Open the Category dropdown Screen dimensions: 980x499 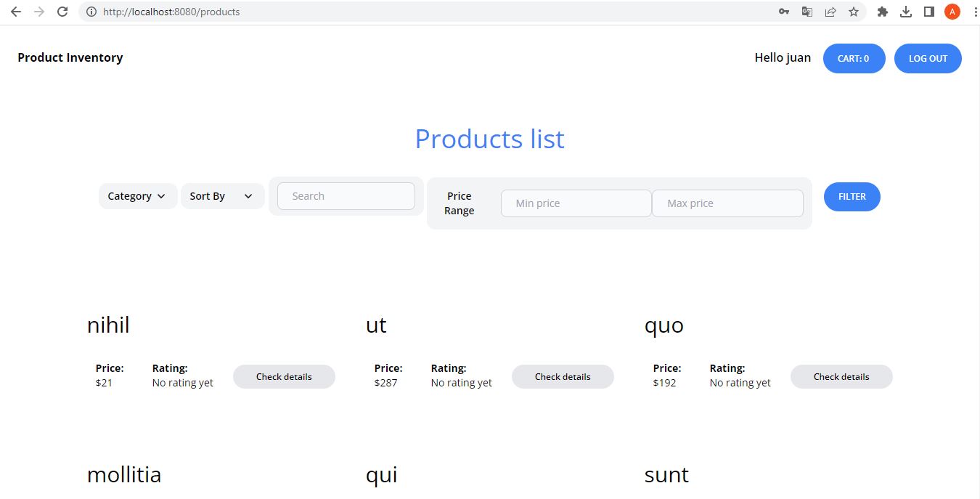[137, 195]
